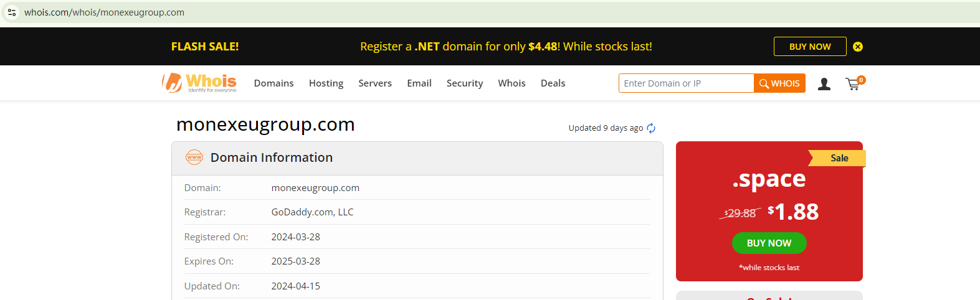Click the WHOIS search button
Screen dimensions: 980x300
pyautogui.click(x=779, y=83)
